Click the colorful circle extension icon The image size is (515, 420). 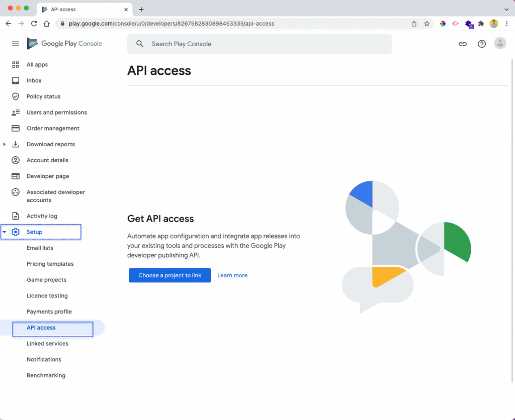coord(443,24)
